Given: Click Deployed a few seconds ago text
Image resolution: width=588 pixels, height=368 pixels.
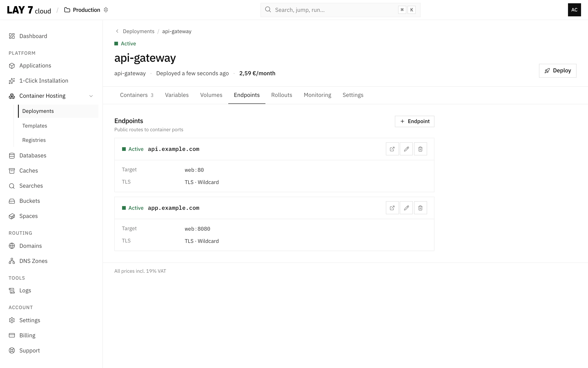Looking at the screenshot, I should tap(192, 74).
